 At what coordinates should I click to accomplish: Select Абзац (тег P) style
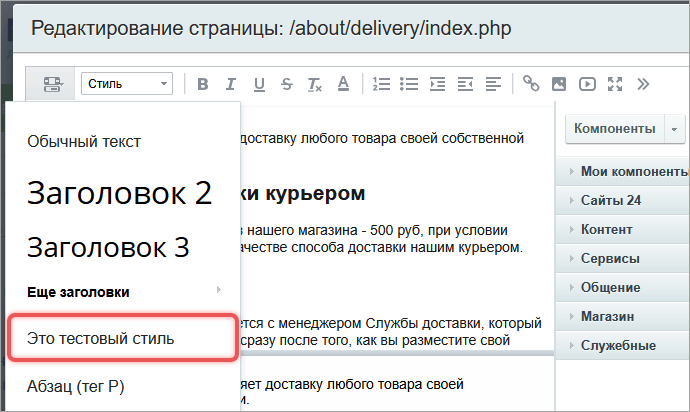tap(76, 386)
